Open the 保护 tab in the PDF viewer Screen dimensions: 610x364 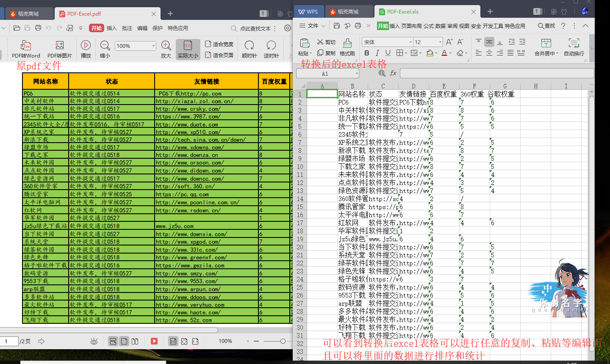click(158, 28)
